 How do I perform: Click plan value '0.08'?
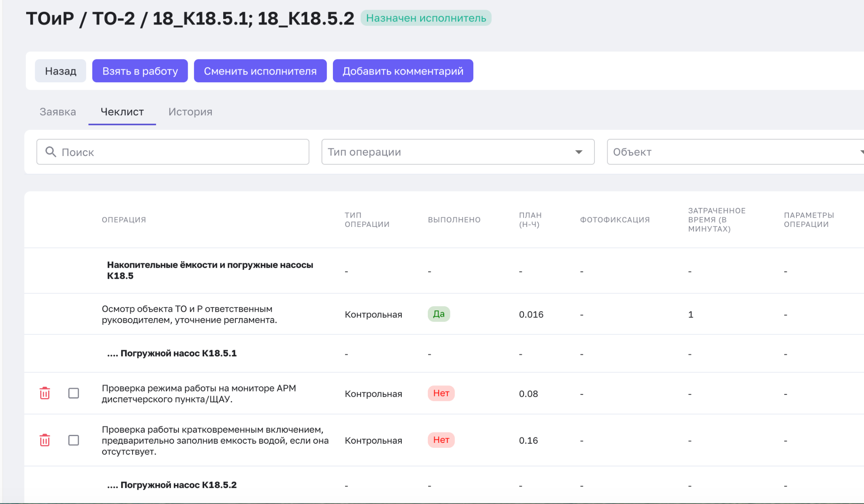pos(528,394)
